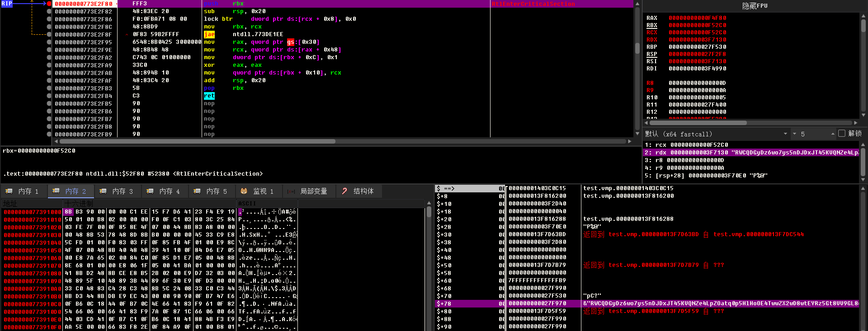Select the stack row at $+78
This screenshot has width=868, height=331.
(646, 303)
